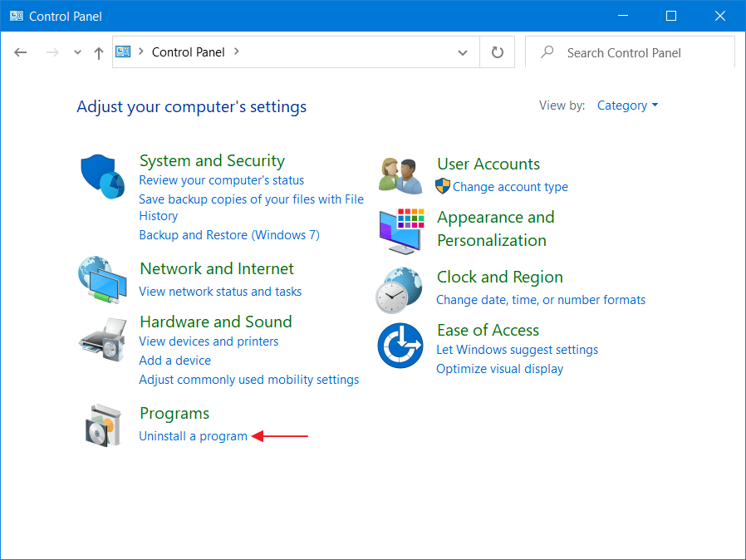Select Add a device link
746x560 pixels.
(174, 361)
